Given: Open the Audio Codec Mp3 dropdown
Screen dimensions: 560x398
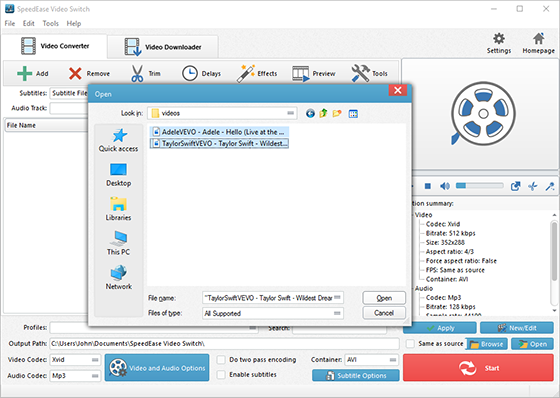Looking at the screenshot, I should tap(95, 376).
